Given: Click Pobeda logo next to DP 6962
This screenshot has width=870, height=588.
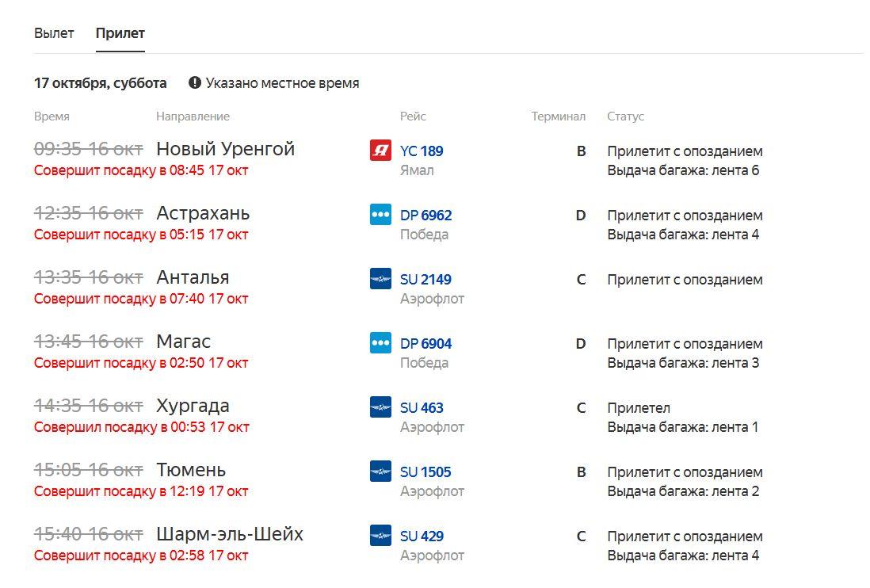Looking at the screenshot, I should (x=380, y=215).
